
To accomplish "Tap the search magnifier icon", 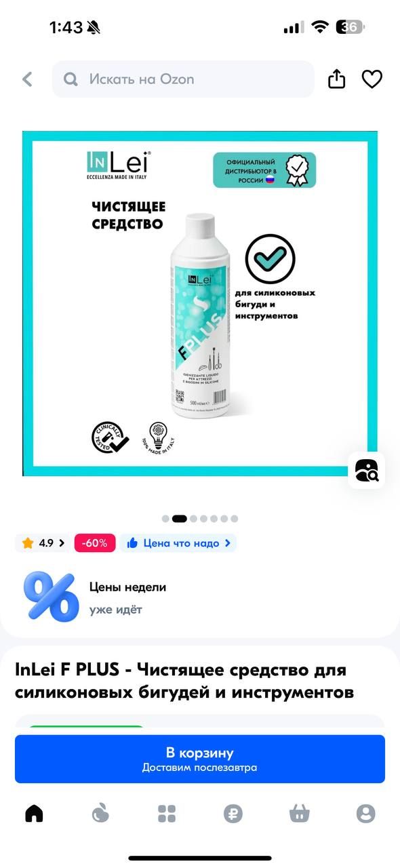I will [x=71, y=79].
